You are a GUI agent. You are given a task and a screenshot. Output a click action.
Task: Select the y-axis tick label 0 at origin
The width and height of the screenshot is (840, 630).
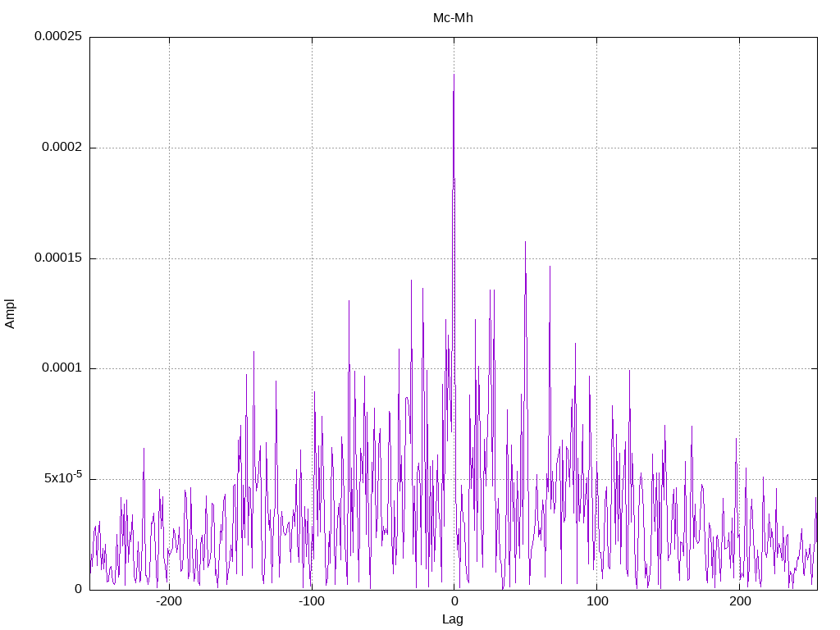point(78,589)
